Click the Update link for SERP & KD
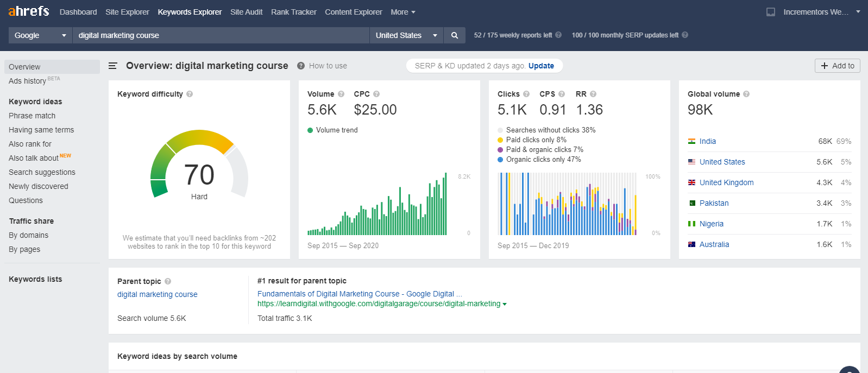 (x=541, y=66)
